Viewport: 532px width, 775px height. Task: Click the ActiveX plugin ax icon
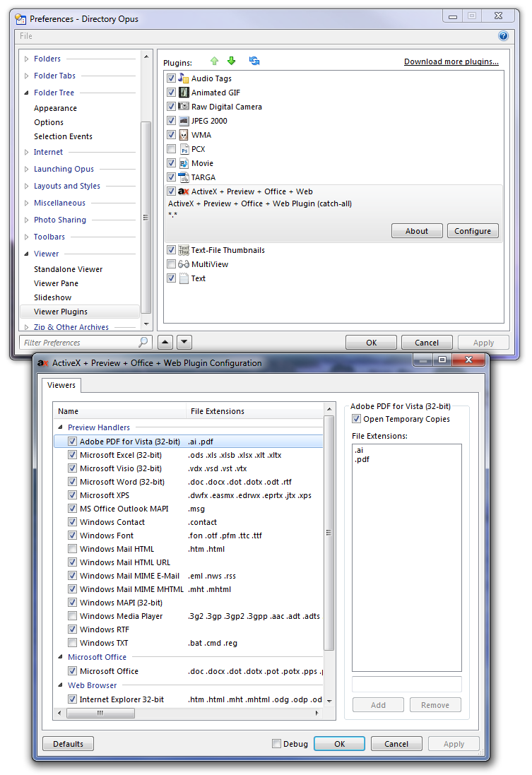184,191
